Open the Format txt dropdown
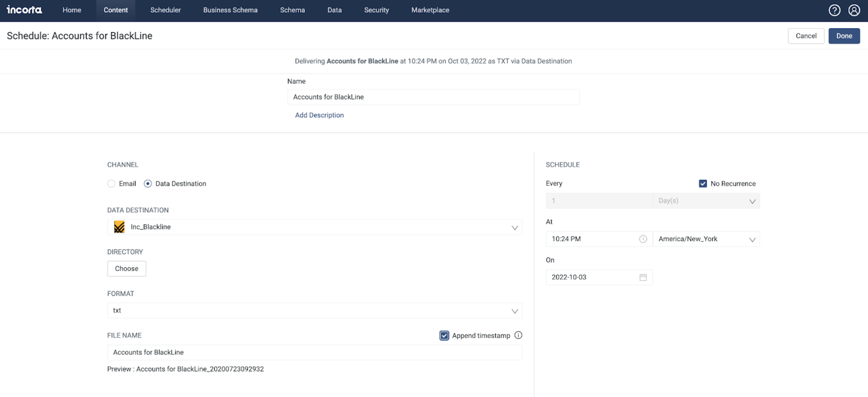The width and height of the screenshot is (868, 397). [x=314, y=310]
